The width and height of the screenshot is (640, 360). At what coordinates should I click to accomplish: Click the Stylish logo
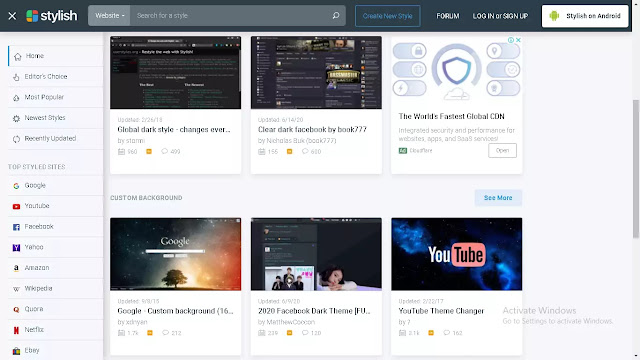[52, 16]
